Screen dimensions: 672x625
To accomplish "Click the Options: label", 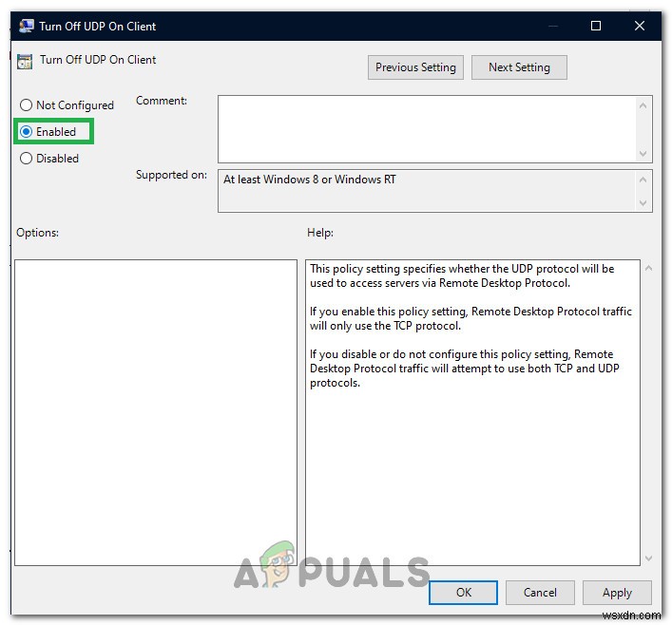I will (x=37, y=233).
